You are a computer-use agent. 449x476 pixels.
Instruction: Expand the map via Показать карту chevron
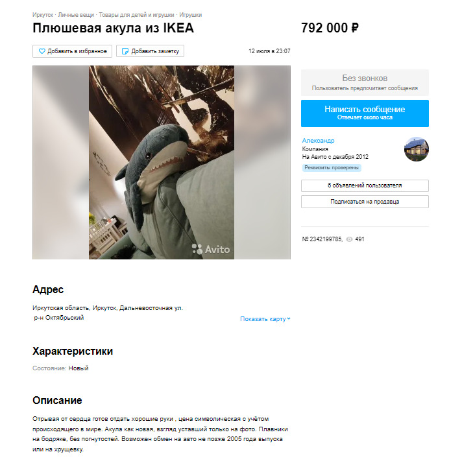pyautogui.click(x=289, y=319)
